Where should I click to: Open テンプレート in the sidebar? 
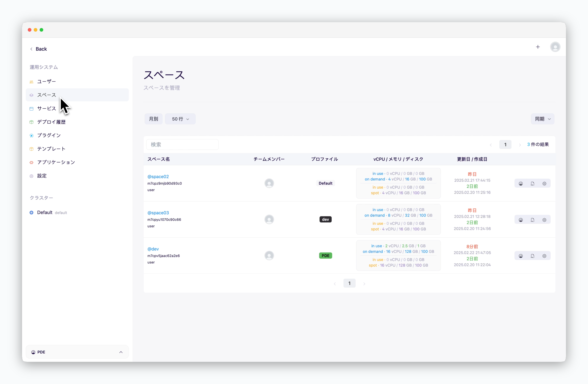(x=77, y=149)
